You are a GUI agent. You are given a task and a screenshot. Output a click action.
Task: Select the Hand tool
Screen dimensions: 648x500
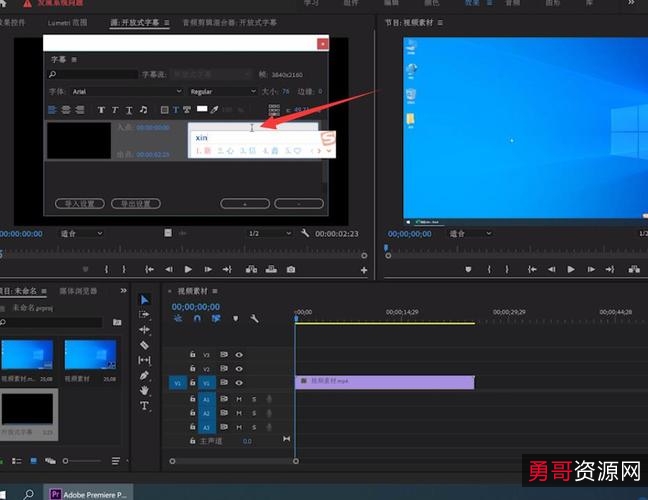pyautogui.click(x=144, y=390)
